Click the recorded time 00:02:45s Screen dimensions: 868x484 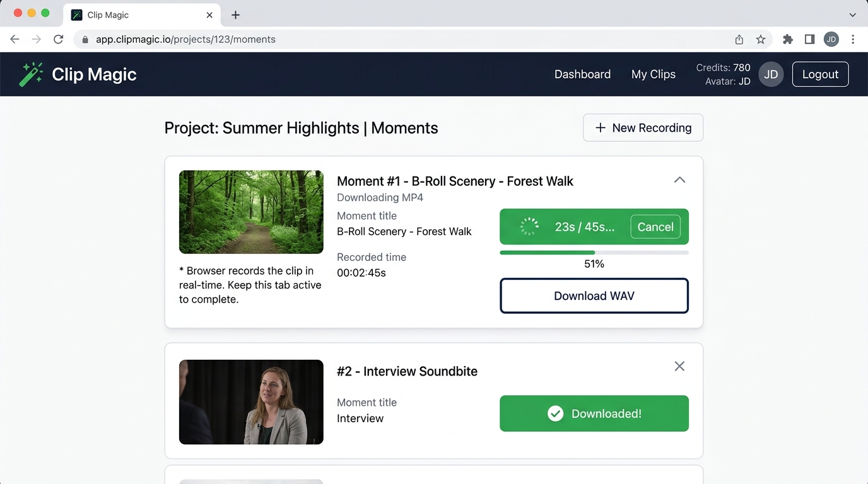point(361,273)
